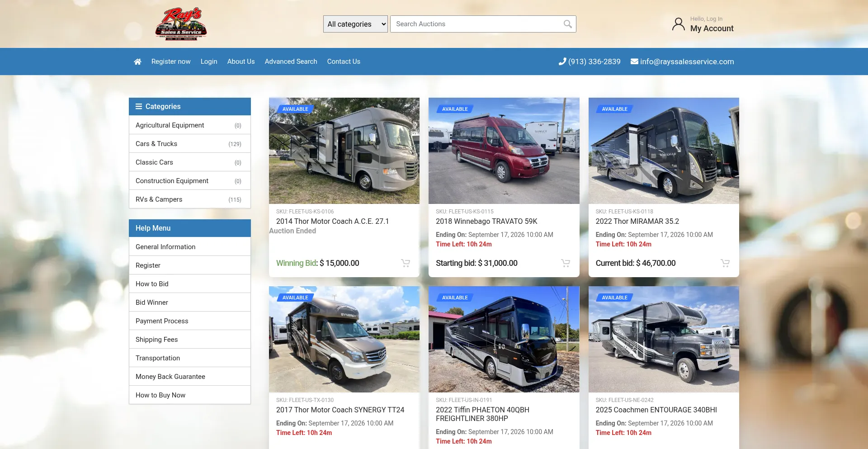This screenshot has width=868, height=449.
Task: Open the Bid Winner help page
Action: click(190, 302)
